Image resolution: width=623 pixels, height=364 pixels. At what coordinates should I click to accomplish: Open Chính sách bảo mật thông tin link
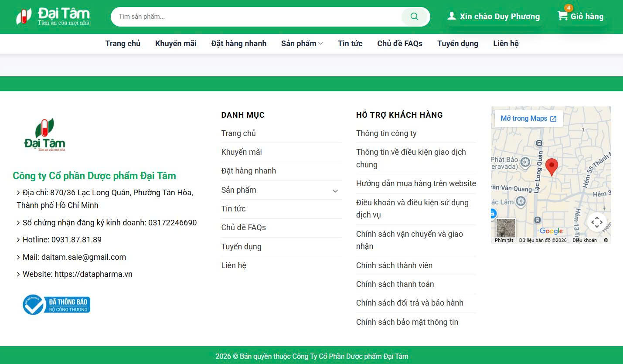[x=407, y=322]
